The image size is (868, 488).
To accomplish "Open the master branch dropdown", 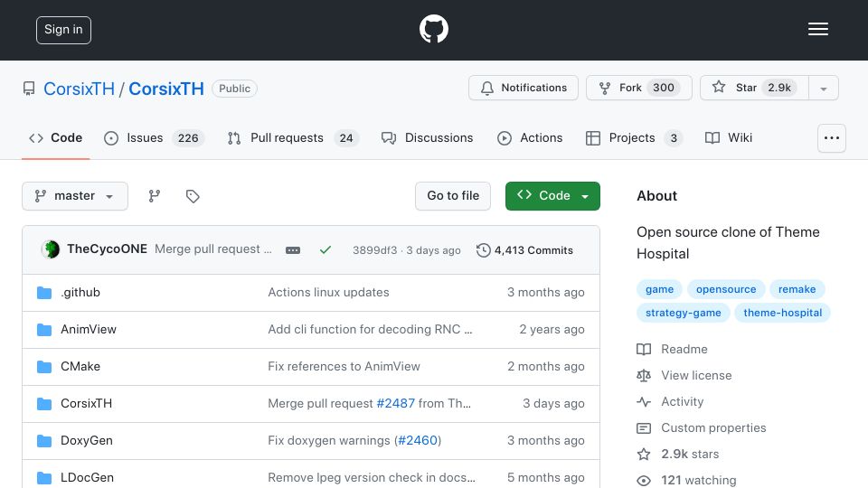I will [x=75, y=196].
